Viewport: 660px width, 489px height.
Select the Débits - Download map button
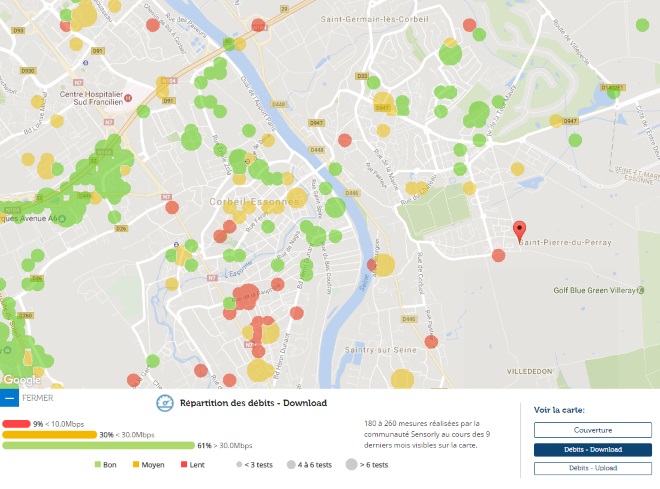(593, 449)
